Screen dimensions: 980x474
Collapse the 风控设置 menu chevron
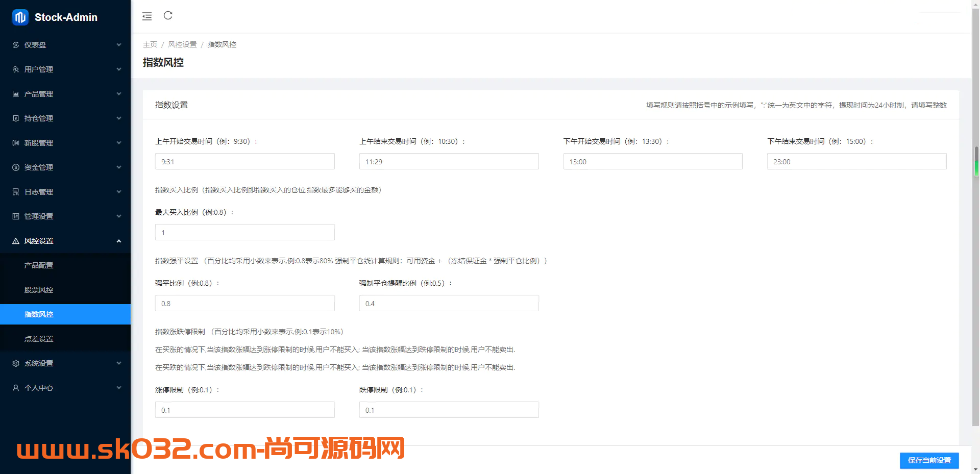click(x=119, y=241)
